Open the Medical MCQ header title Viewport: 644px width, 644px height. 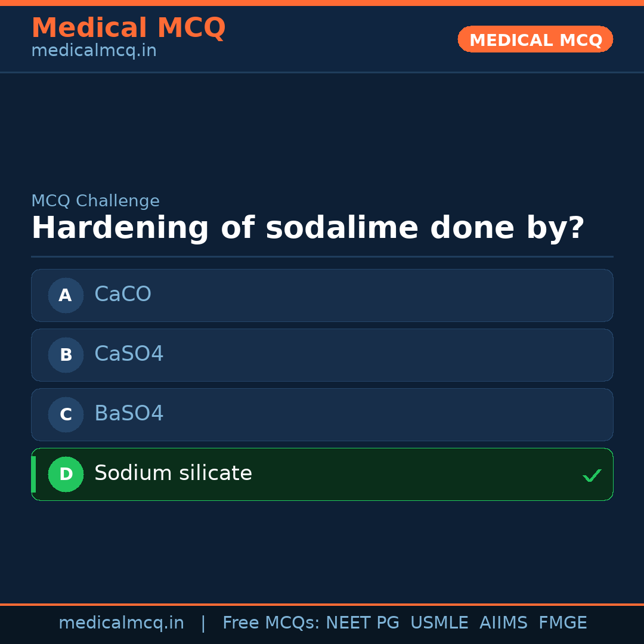coord(128,28)
